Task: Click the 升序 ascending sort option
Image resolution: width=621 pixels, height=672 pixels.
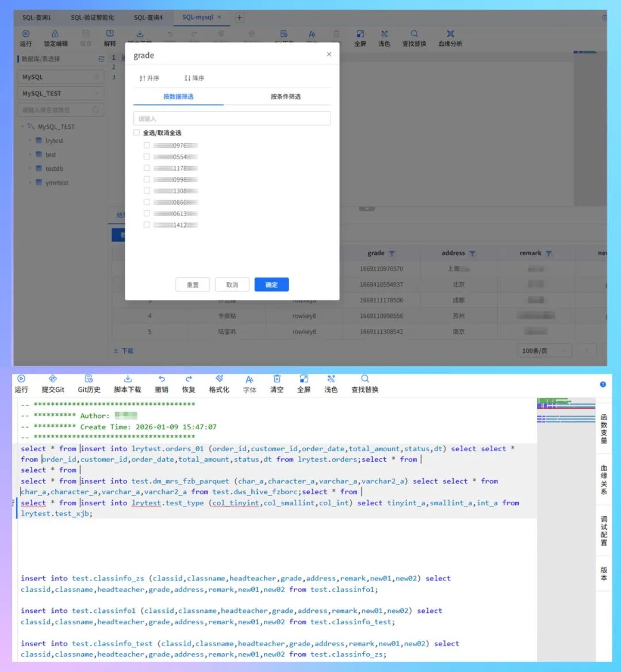Action: coord(149,78)
